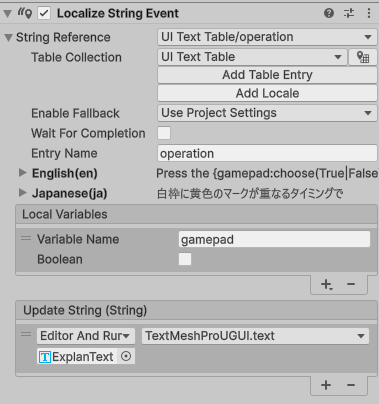Image resolution: width=379 pixels, height=404 pixels.
Task: Click the Add Table Entry button
Action: [267, 75]
